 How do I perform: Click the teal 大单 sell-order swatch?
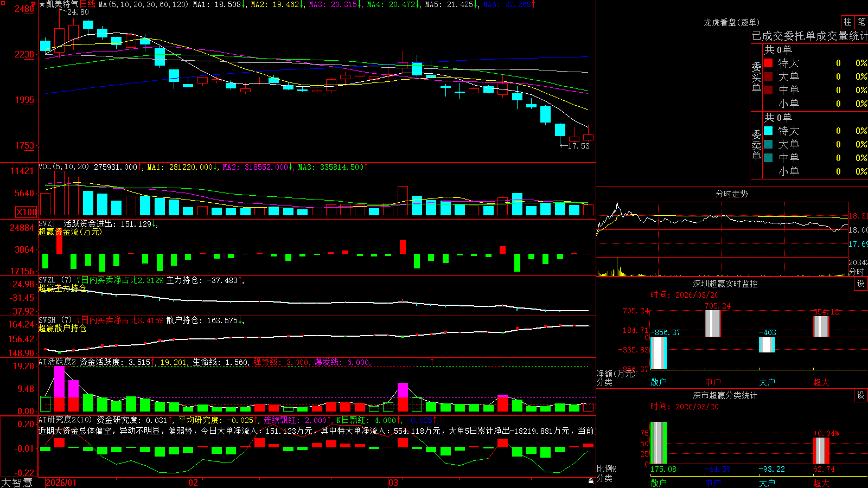768,144
